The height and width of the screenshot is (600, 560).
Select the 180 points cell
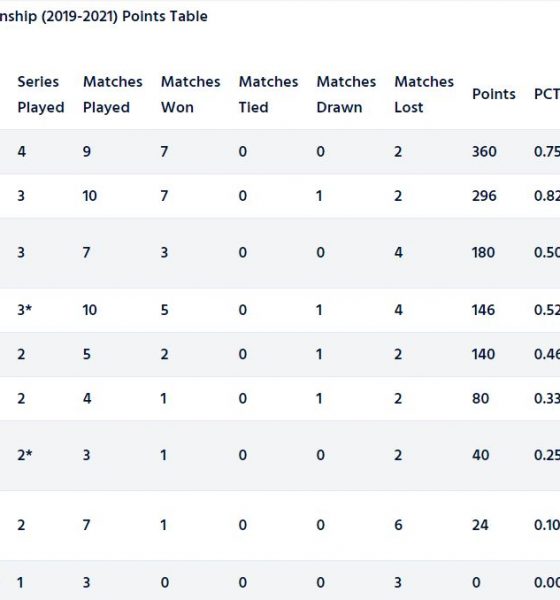pyautogui.click(x=483, y=253)
